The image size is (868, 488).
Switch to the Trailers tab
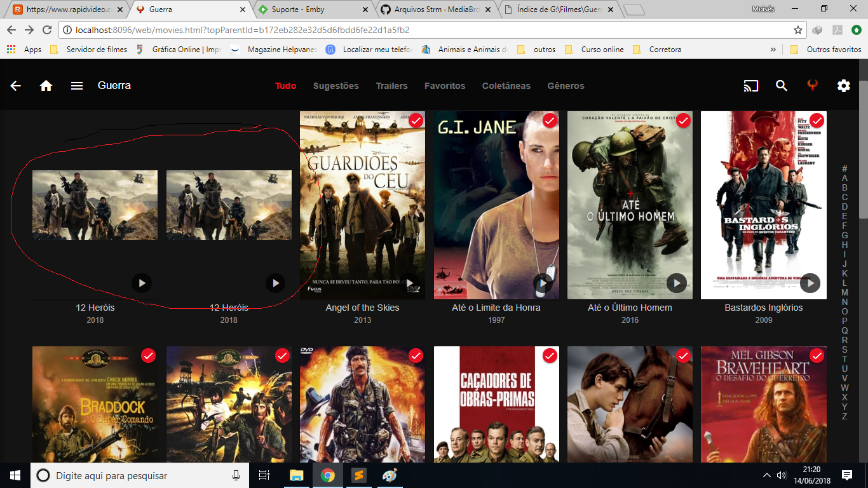pyautogui.click(x=391, y=86)
